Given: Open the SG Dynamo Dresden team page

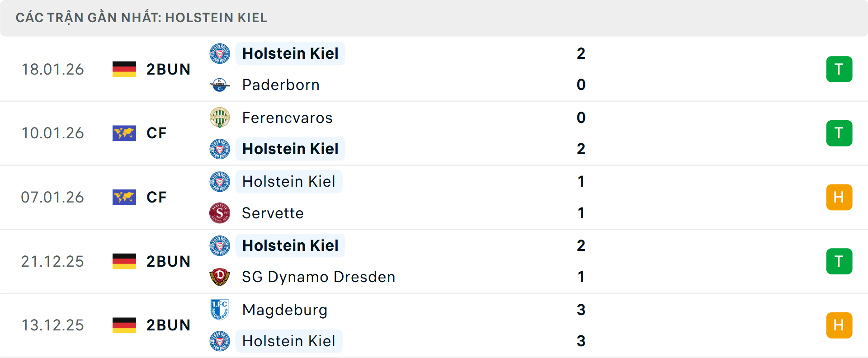Looking at the screenshot, I should click(x=318, y=277).
